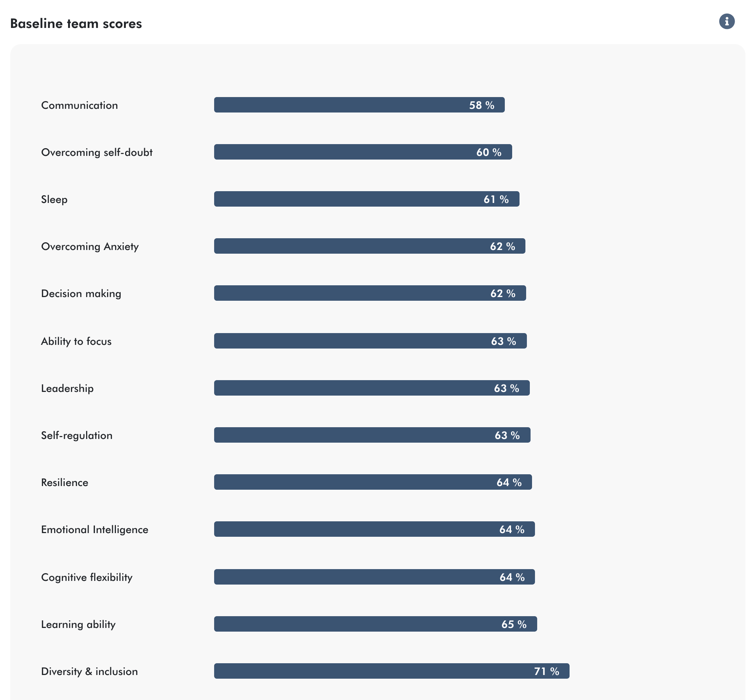The width and height of the screenshot is (755, 700).
Task: Click the Cognitive flexibility bar
Action: [374, 577]
